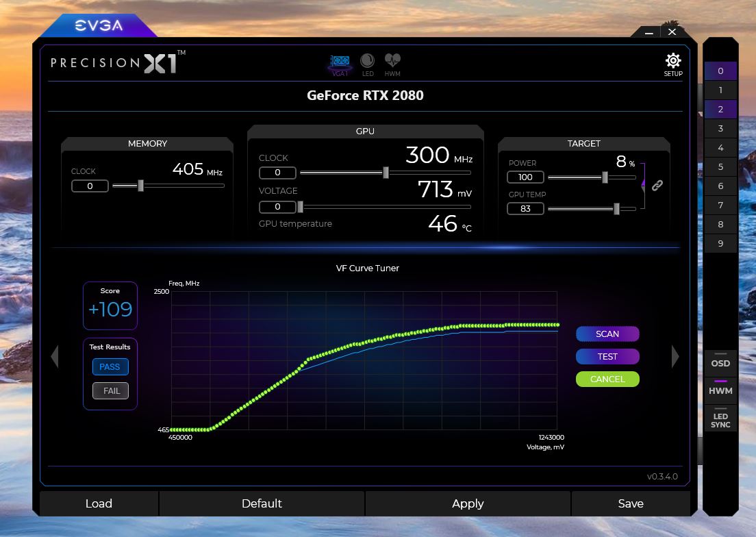Image resolution: width=756 pixels, height=537 pixels.
Task: Toggle the HWM monitor switch
Action: tap(720, 390)
